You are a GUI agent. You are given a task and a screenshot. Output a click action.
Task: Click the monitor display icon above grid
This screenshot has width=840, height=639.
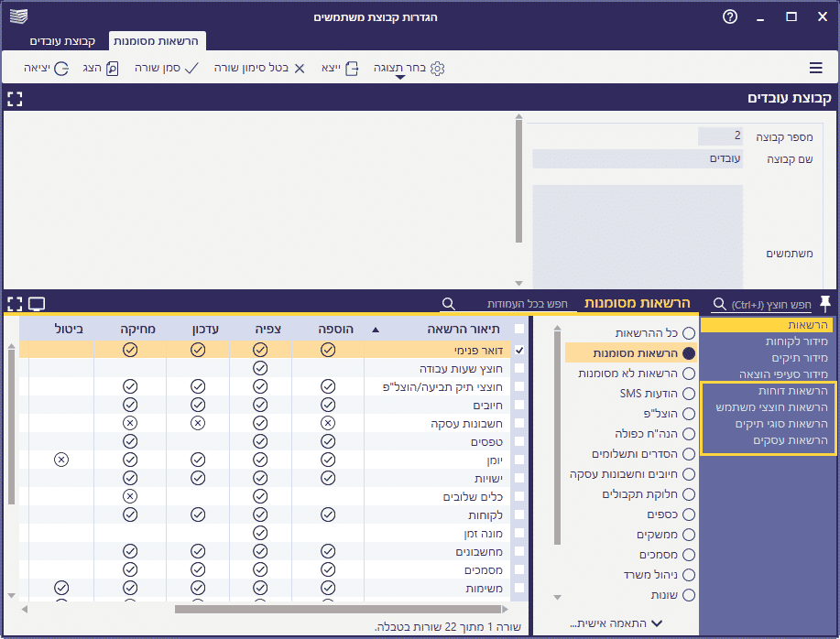[37, 304]
